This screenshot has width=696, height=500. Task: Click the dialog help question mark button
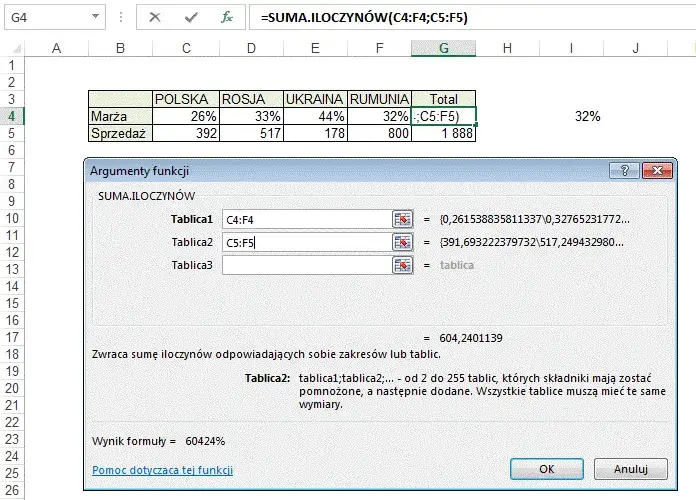point(625,171)
